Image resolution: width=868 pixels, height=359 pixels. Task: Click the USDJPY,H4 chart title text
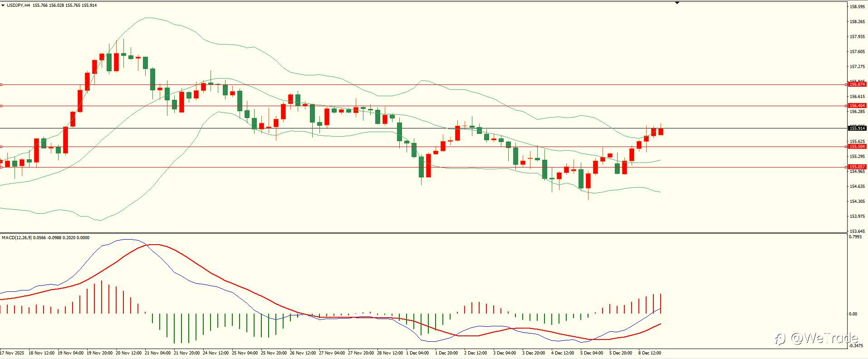pos(19,5)
